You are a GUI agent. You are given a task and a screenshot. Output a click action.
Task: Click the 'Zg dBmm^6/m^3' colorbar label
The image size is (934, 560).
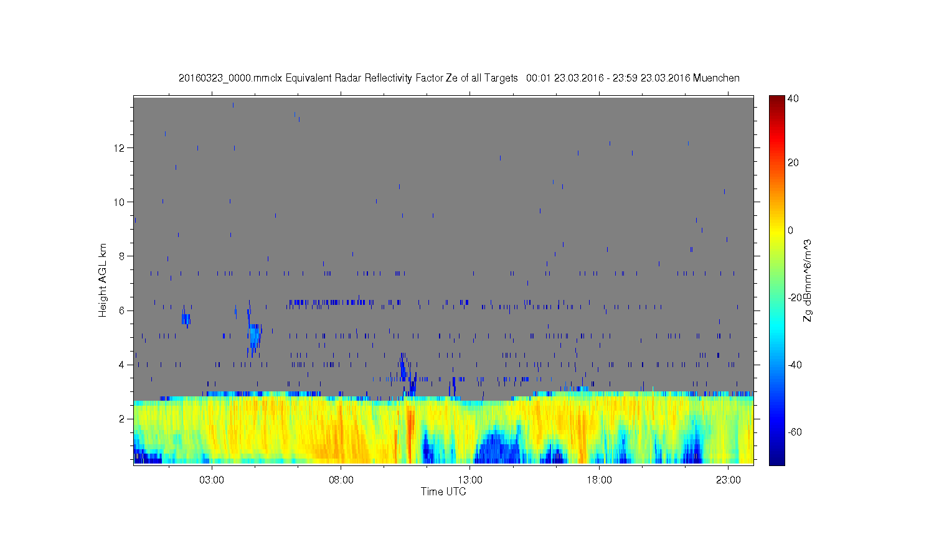click(808, 280)
